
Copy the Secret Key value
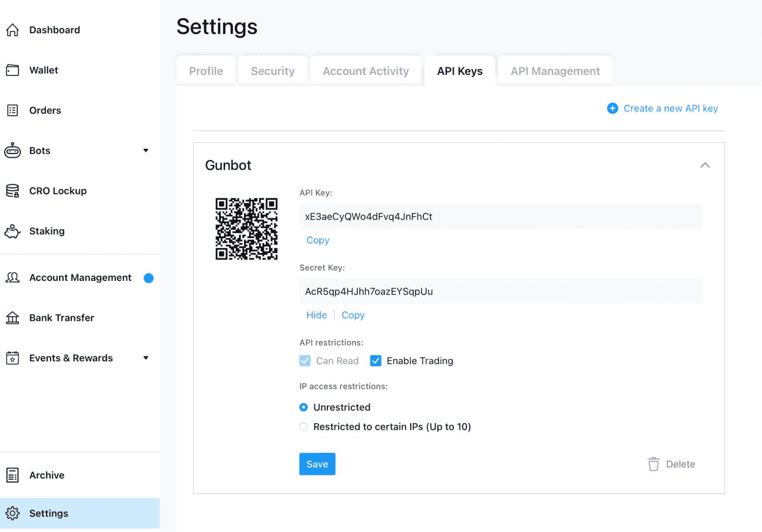tap(353, 315)
